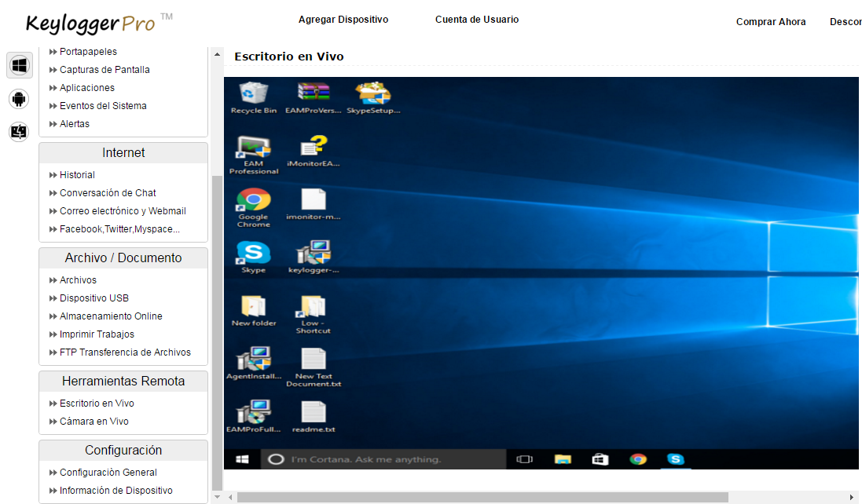862x504 pixels.
Task: Click sidebar scrollbar up arrow
Action: click(x=217, y=54)
